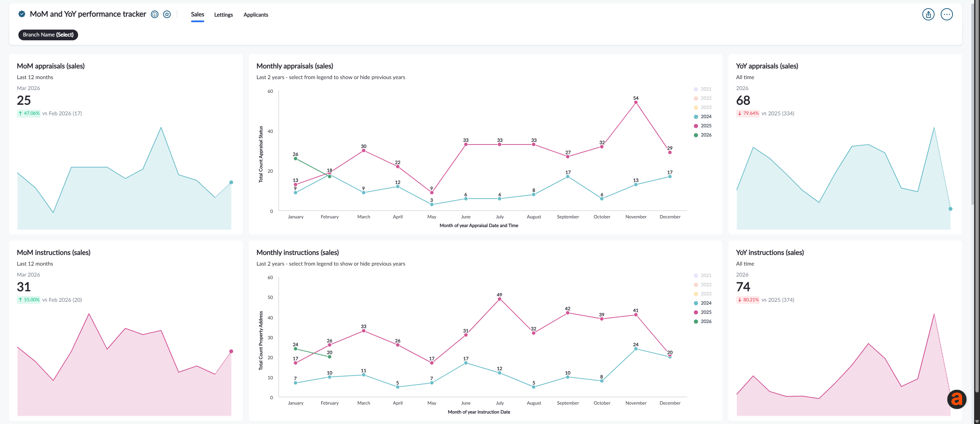
Task: Click the 47.06% increase badge
Action: tap(29, 113)
